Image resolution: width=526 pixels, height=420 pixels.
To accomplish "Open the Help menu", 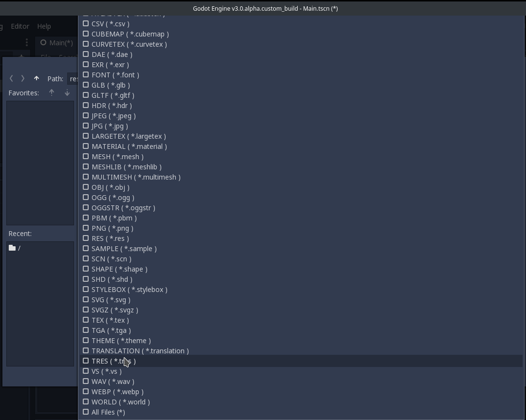I will pos(44,26).
